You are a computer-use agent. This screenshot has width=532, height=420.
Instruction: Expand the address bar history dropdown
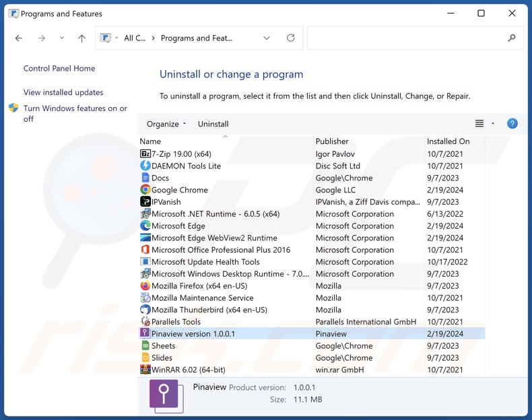click(267, 38)
